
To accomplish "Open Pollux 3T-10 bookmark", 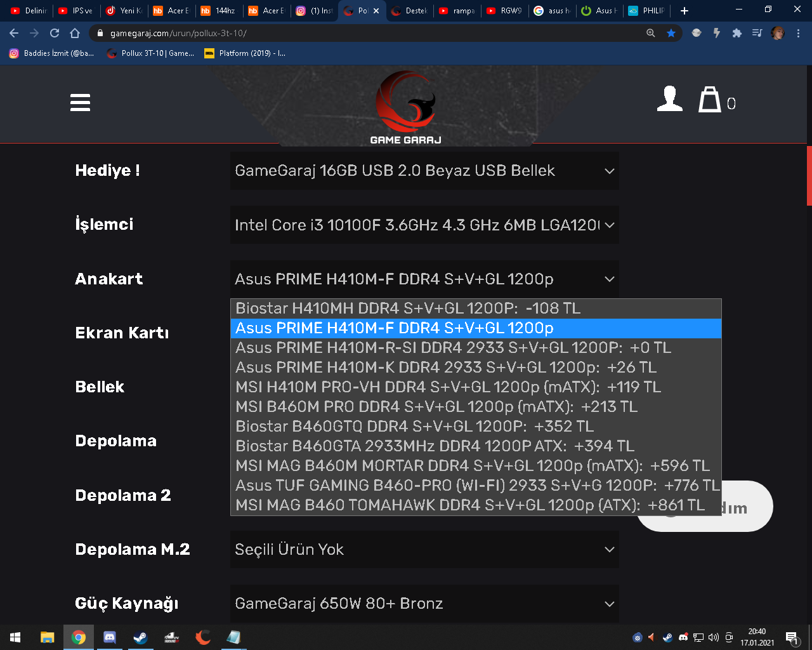I will [151, 53].
